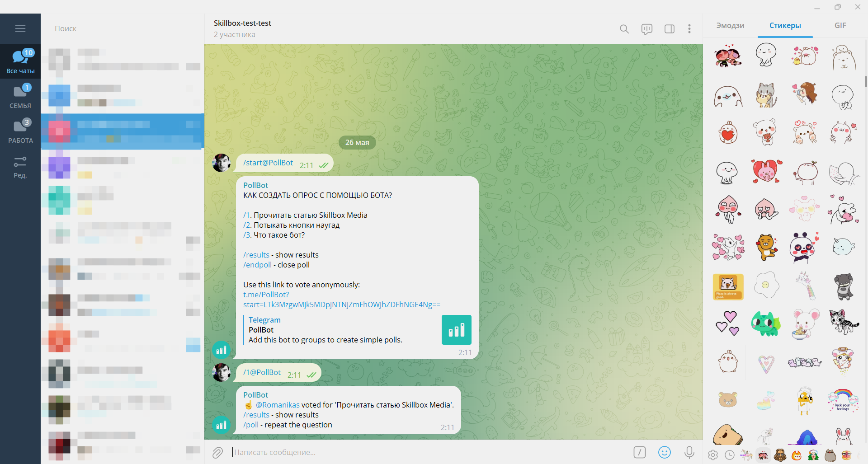
Task: Switch to the 'РАБОТА' chat folder
Action: point(20,131)
